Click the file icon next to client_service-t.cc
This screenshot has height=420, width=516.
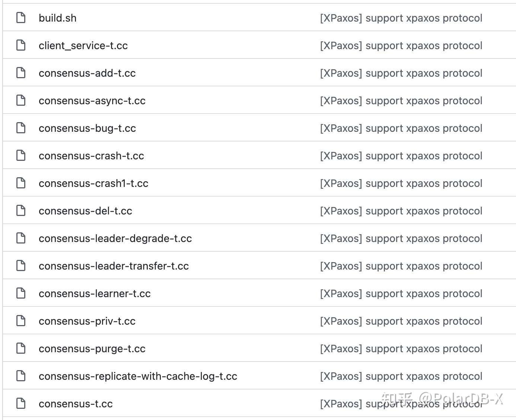coord(21,45)
